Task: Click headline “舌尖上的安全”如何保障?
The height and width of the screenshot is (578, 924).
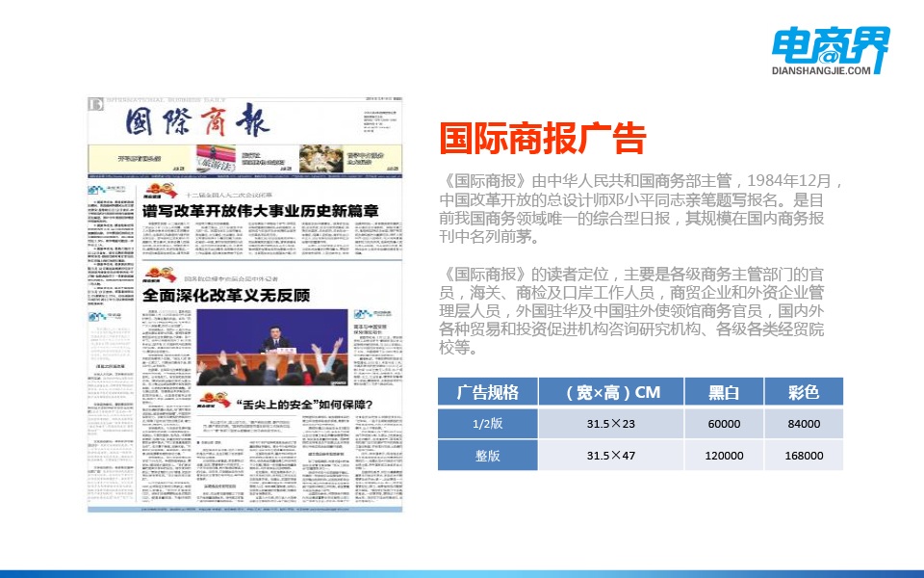Action: click(x=304, y=405)
